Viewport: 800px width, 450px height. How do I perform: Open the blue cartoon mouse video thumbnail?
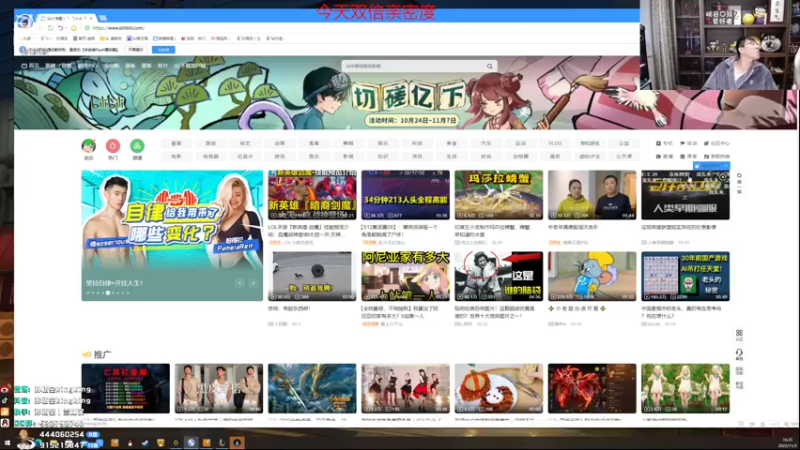point(592,276)
